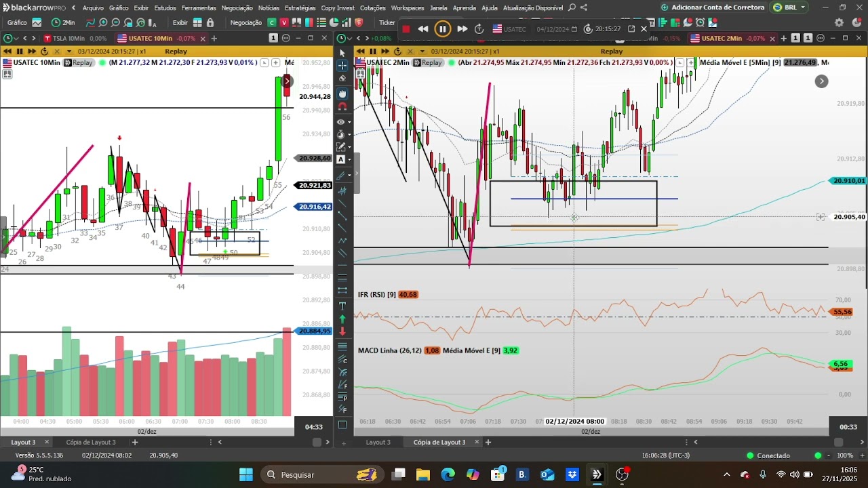Open File Explorer from taskbar
868x488 pixels.
(423, 474)
